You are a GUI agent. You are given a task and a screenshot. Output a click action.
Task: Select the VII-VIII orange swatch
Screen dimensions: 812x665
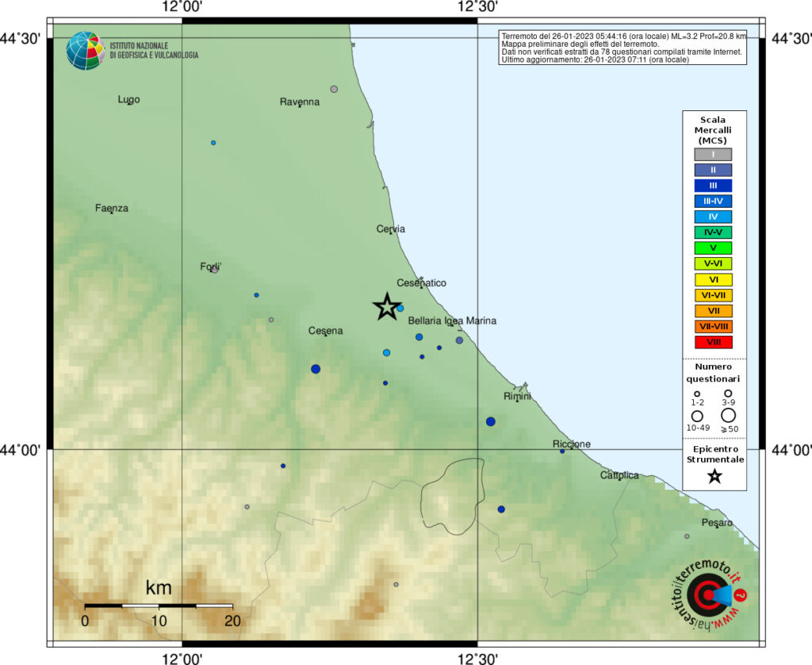point(713,326)
